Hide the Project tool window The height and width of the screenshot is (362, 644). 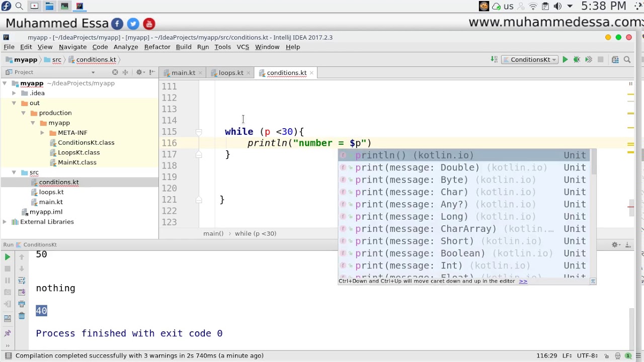pos(152,72)
